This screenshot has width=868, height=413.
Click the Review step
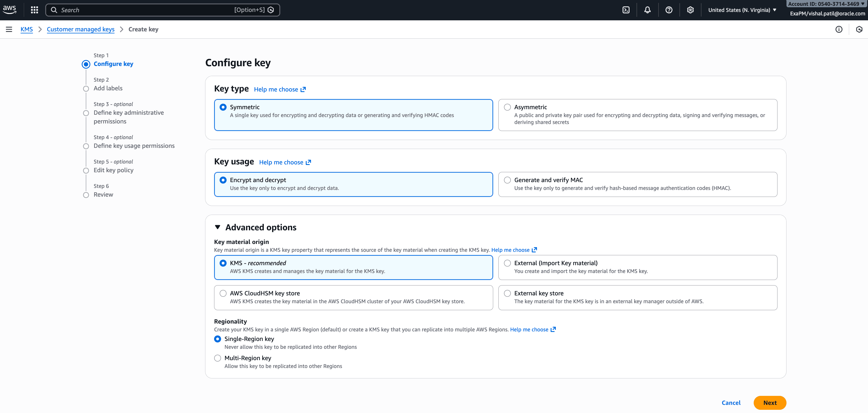(x=104, y=194)
